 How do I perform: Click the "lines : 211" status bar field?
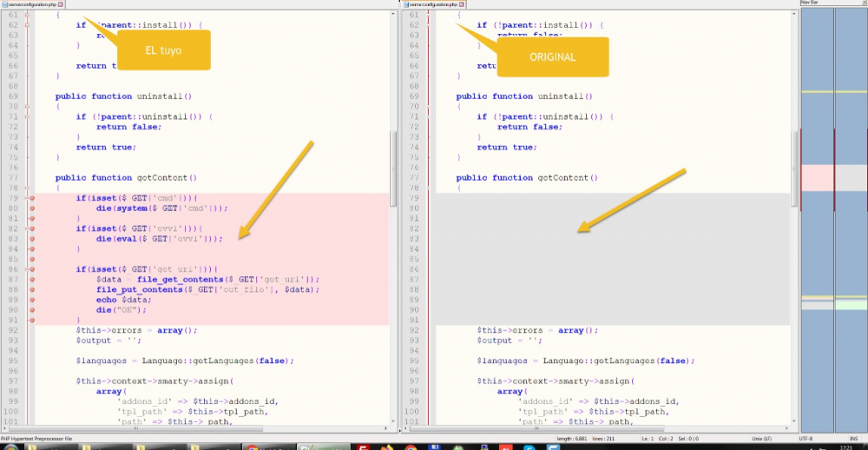[x=602, y=439]
